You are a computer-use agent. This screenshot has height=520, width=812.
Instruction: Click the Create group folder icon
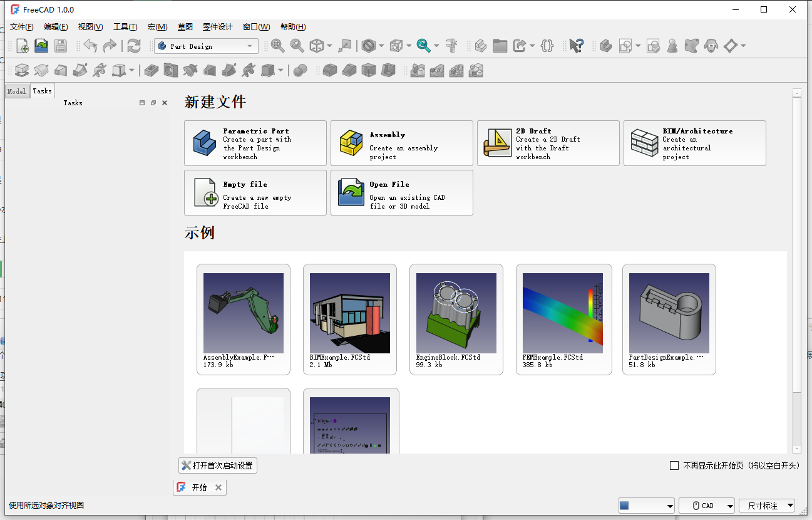click(500, 46)
